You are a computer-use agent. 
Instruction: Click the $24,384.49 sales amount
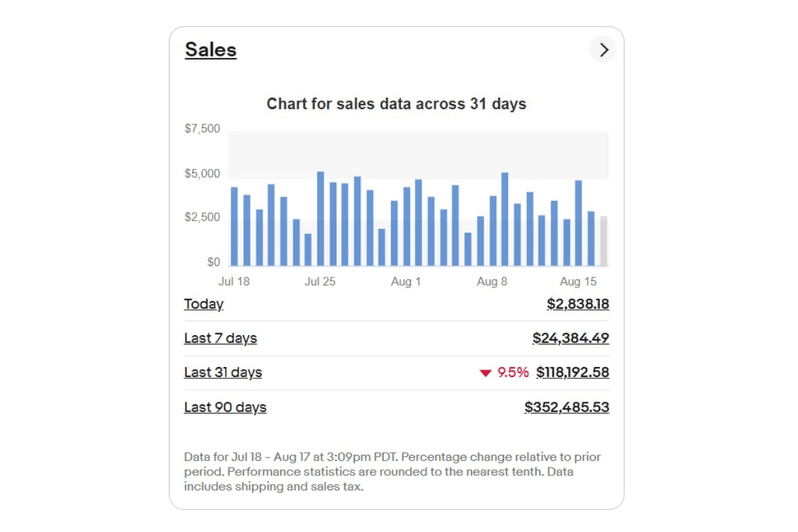571,338
